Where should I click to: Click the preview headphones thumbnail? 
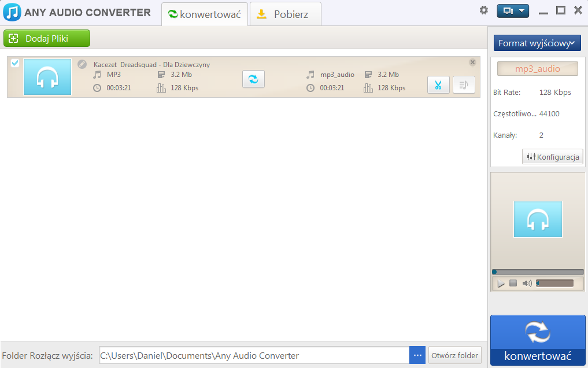coord(538,219)
